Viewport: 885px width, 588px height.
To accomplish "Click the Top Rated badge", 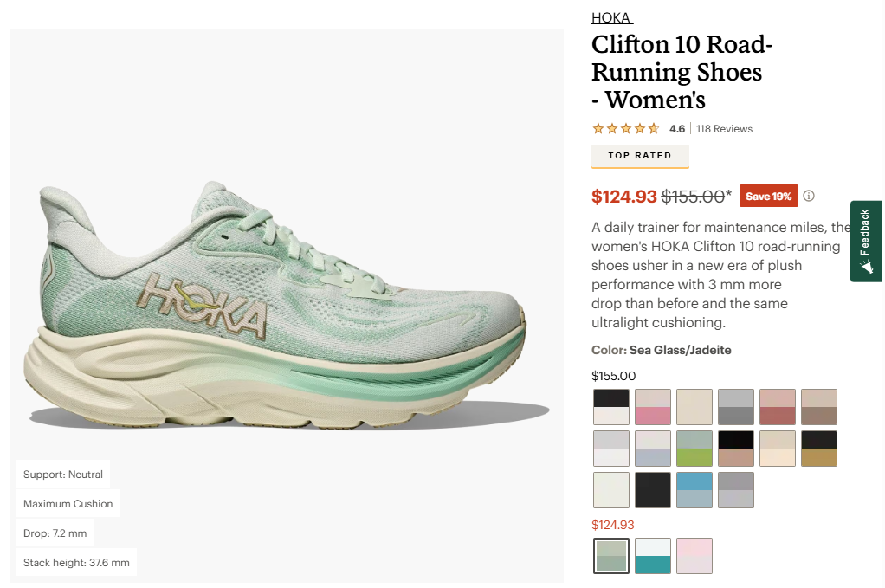I will [640, 156].
